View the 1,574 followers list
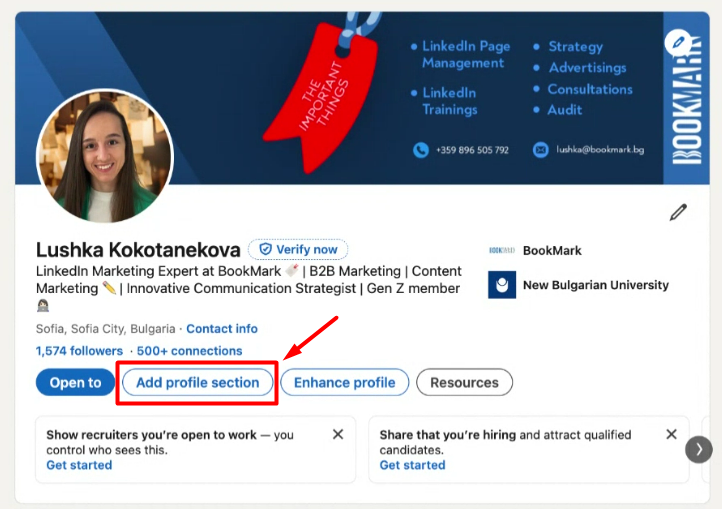The height and width of the screenshot is (509, 722). 79,351
